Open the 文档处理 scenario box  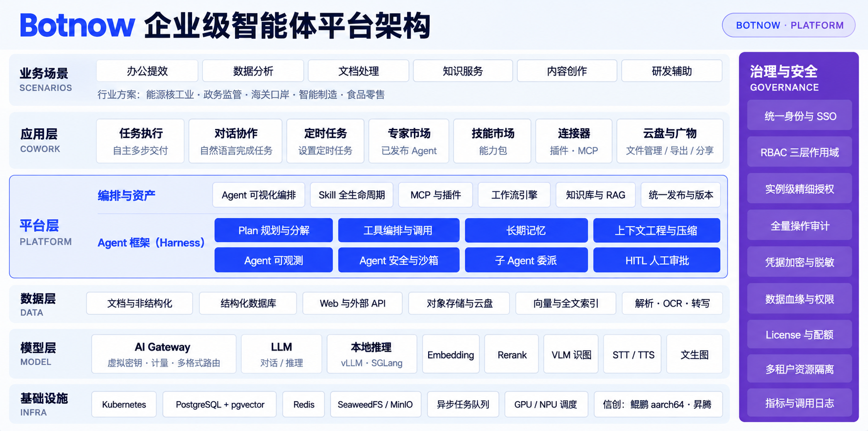(x=358, y=71)
